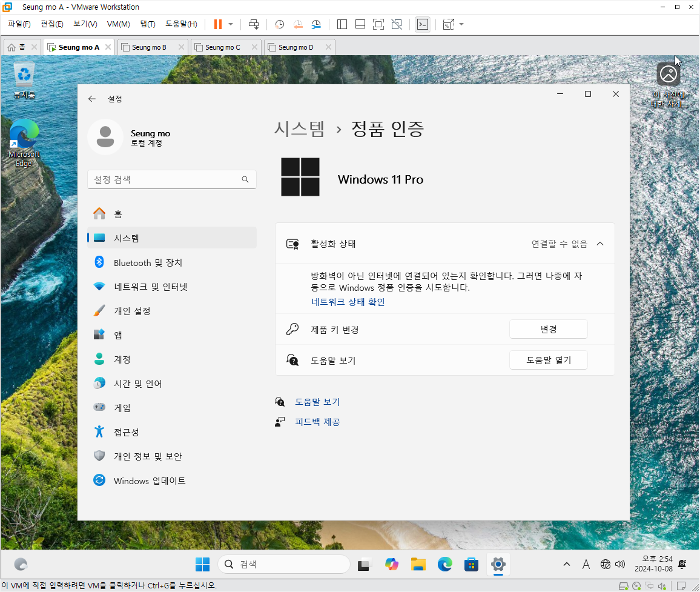
Task: Click 시스템 in the breadcrumb heading
Action: (x=299, y=129)
